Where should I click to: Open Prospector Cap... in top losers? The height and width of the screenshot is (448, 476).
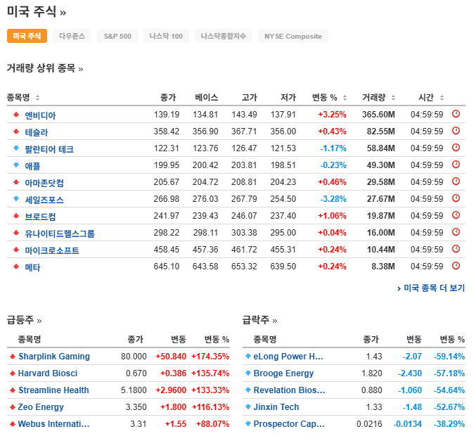289,423
